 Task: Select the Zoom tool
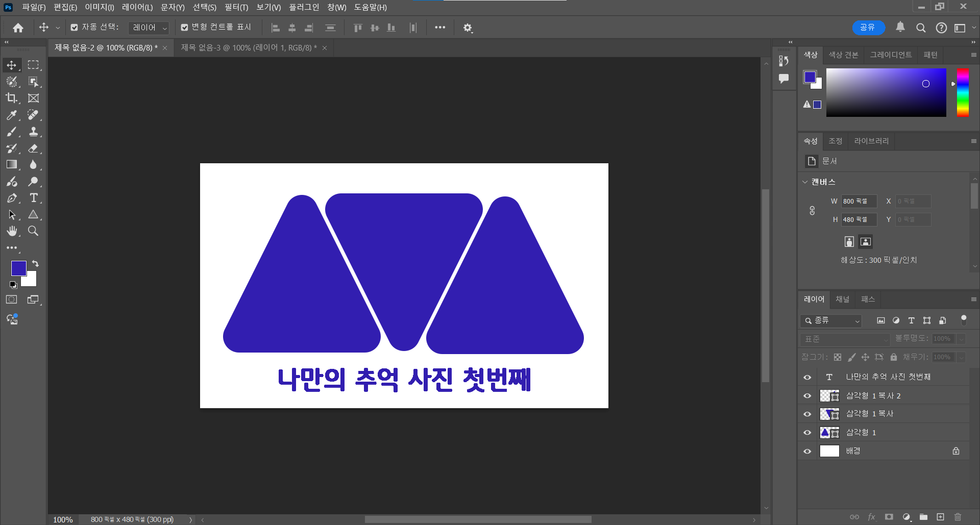click(33, 231)
